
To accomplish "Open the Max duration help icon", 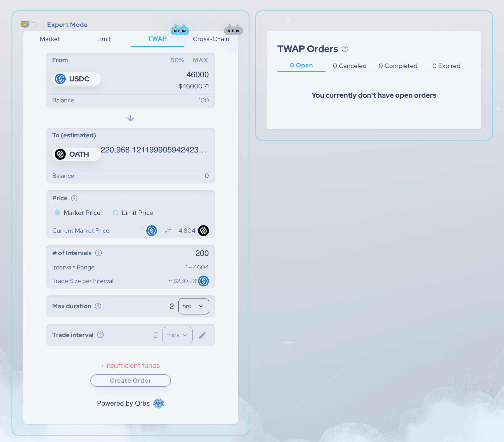I will click(x=98, y=306).
